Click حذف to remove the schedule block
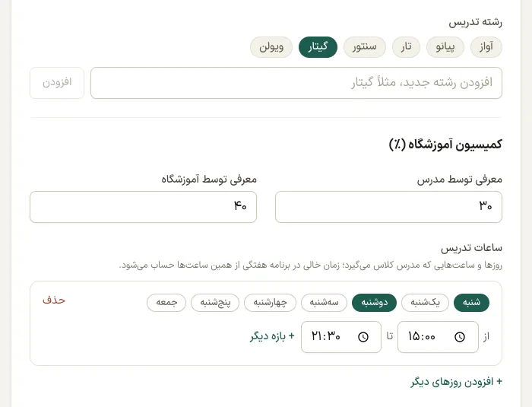 point(54,300)
